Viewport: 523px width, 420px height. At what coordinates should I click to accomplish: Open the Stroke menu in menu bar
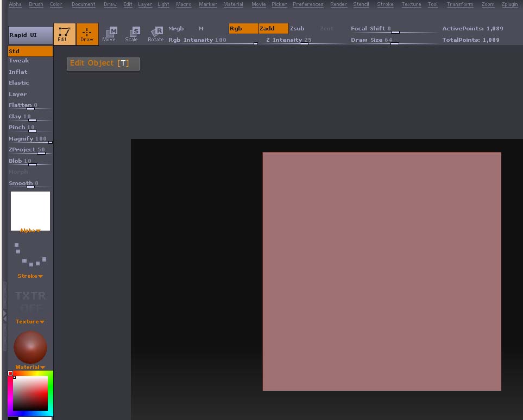(x=385, y=4)
